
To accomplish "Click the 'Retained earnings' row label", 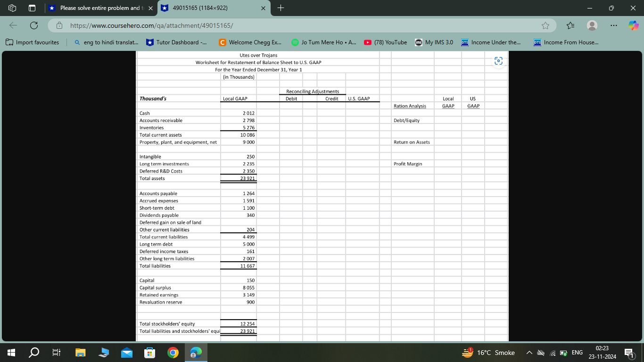I will (x=159, y=295).
